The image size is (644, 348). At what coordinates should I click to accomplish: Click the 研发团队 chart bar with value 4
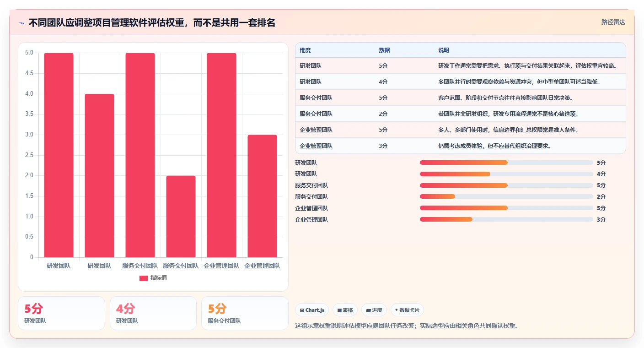[99, 176]
